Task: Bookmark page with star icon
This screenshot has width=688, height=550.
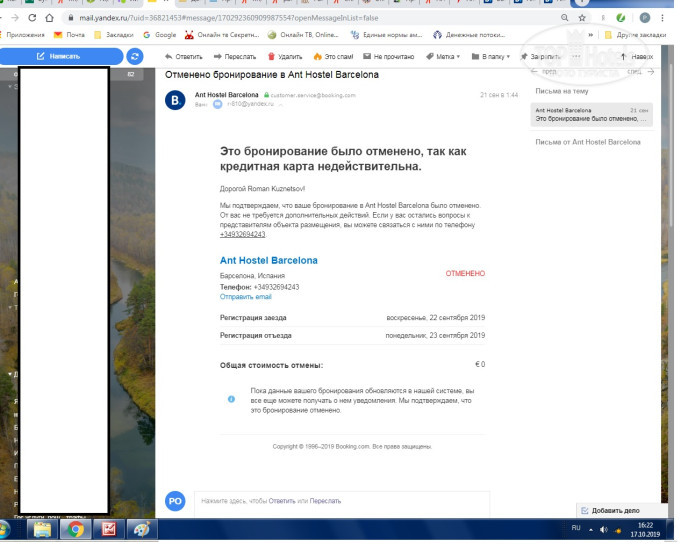Action: click(x=582, y=18)
